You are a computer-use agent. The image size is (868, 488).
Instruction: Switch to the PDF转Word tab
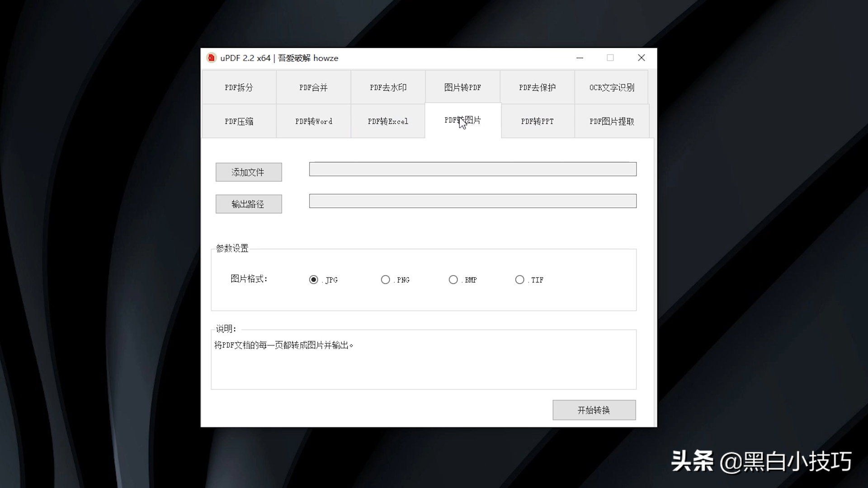coord(313,121)
